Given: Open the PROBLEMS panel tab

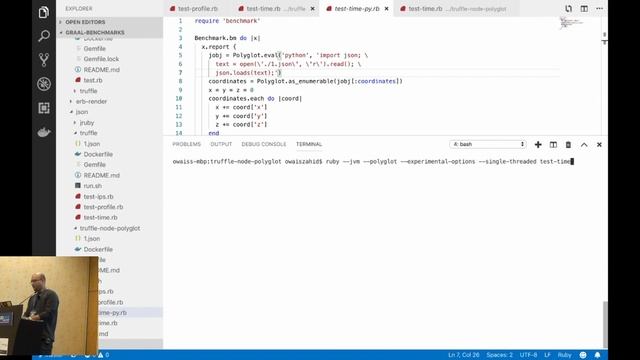Looking at the screenshot, I should pyautogui.click(x=187, y=144).
